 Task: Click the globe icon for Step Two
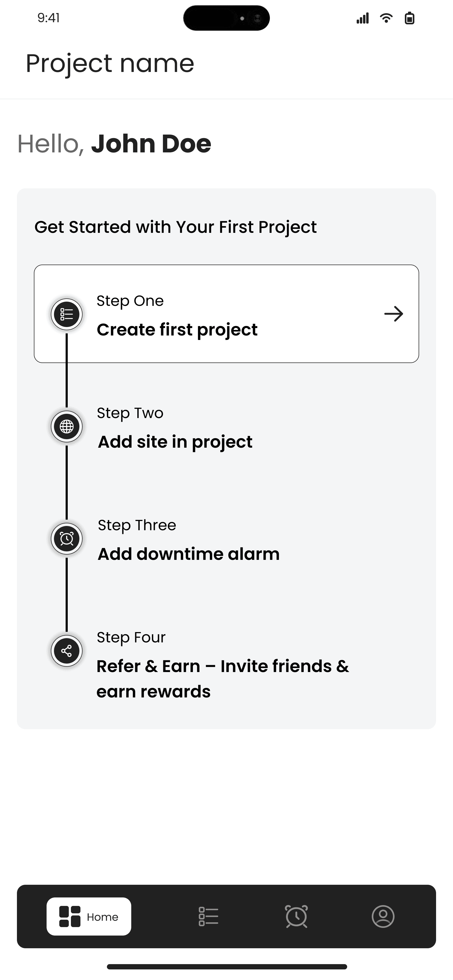(x=67, y=427)
